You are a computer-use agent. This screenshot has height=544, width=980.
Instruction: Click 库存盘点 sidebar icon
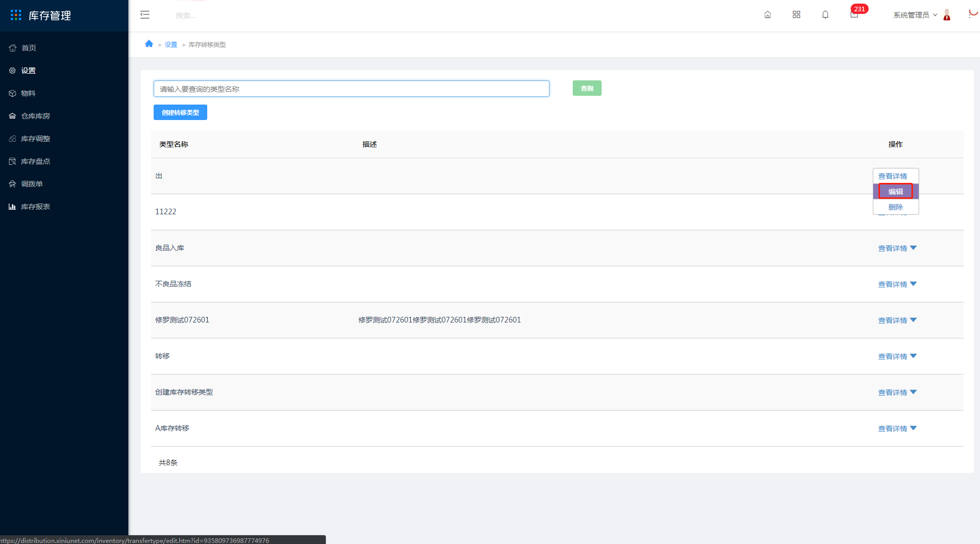12,161
